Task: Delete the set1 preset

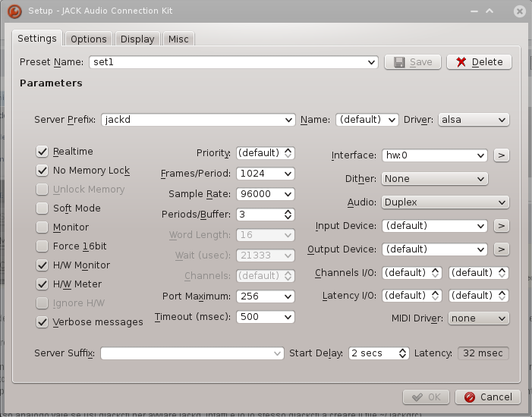Action: point(479,62)
